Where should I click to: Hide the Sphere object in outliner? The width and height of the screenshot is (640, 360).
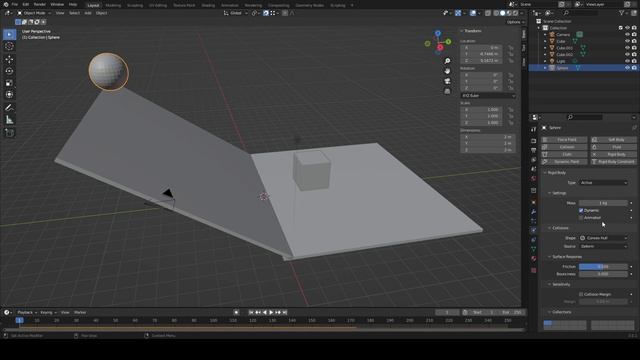tap(627, 68)
